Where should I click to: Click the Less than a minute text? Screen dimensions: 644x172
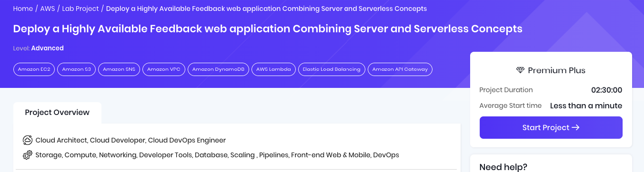coord(586,105)
